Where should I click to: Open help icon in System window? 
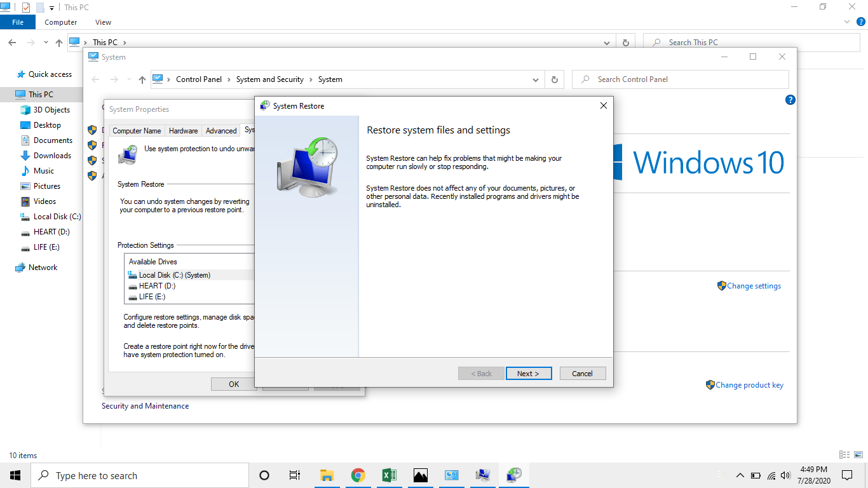pos(790,100)
